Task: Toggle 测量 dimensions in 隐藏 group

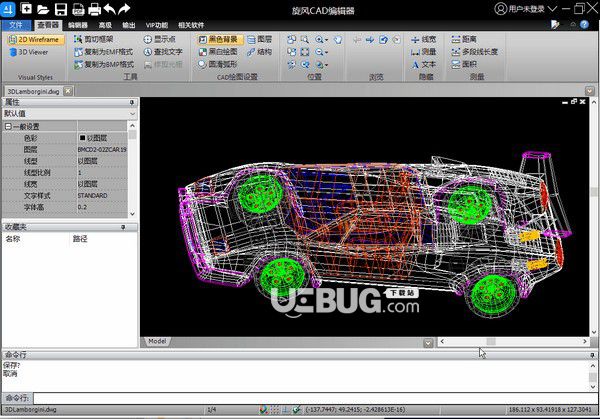Action: coord(423,52)
